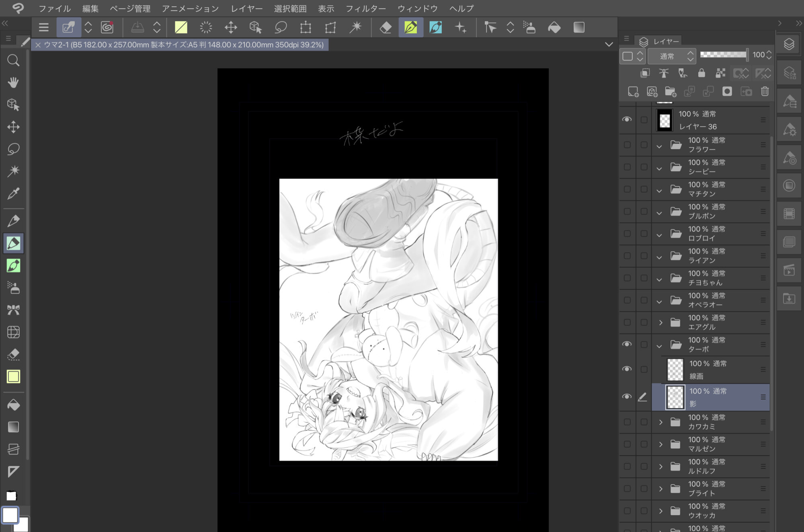Click the trash icon to delete layer
The image size is (804, 532).
pos(765,92)
